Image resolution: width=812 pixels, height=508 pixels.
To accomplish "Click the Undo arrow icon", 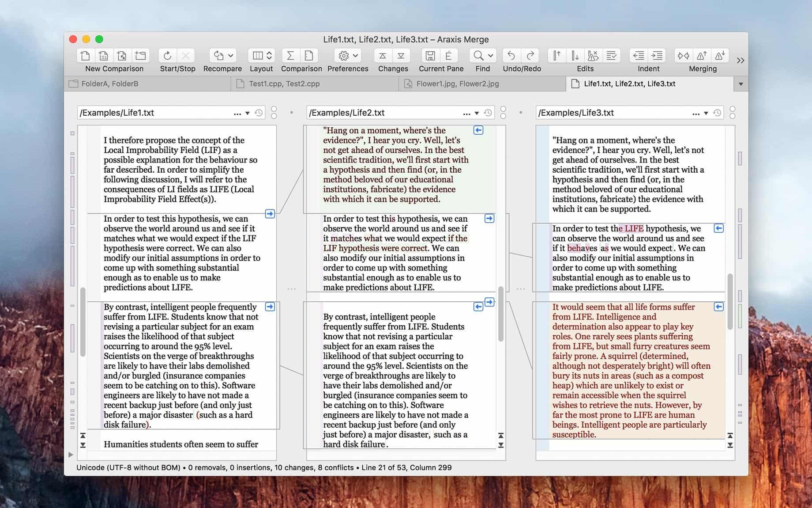I will click(511, 55).
